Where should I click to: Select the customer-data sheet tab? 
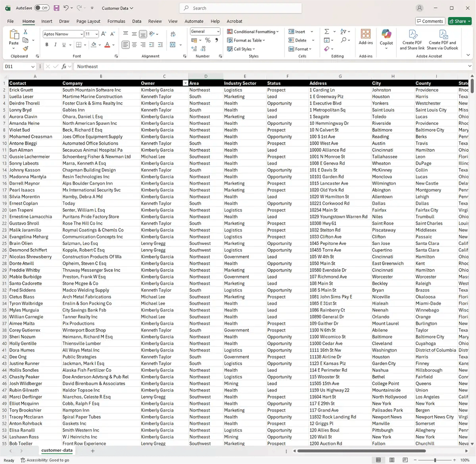coord(57,451)
